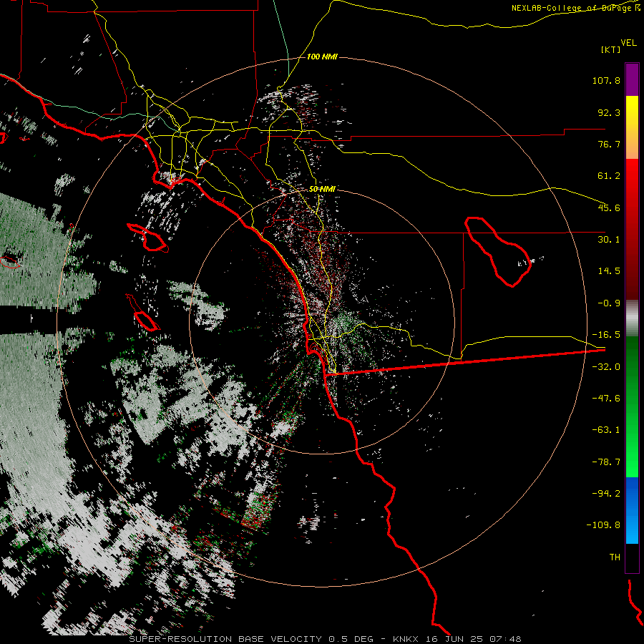Click the -78.7 velocity scale value

coord(606,462)
